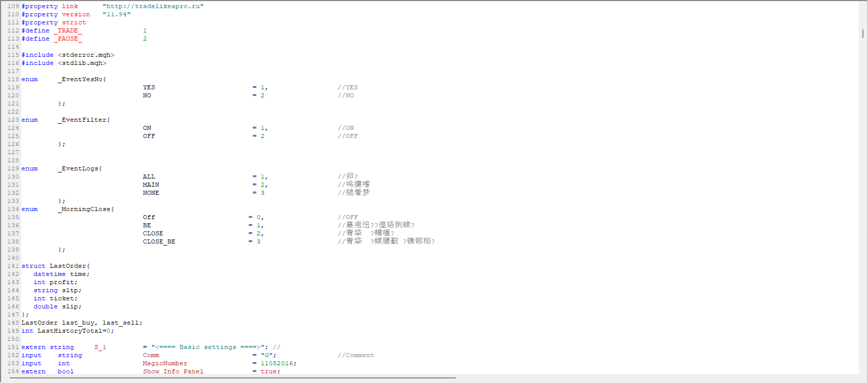Click the word "strict" on line 111
Image resolution: width=868 pixels, height=383 pixels.
pos(74,22)
